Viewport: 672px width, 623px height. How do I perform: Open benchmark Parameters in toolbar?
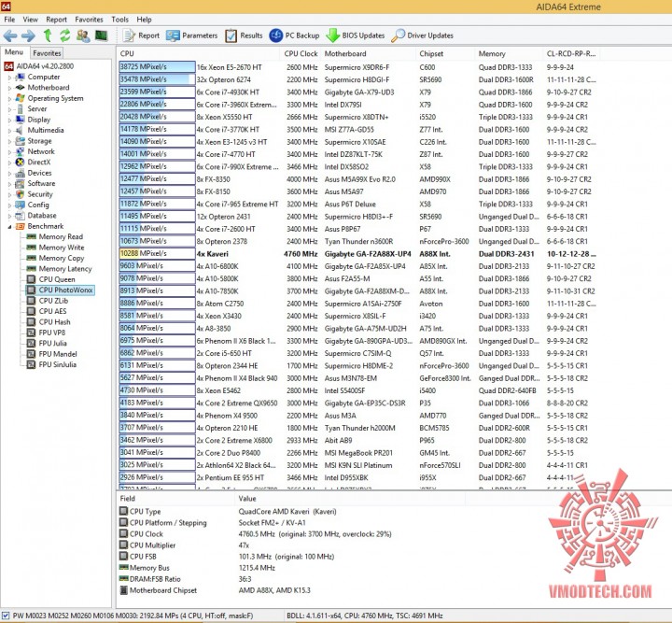(192, 35)
